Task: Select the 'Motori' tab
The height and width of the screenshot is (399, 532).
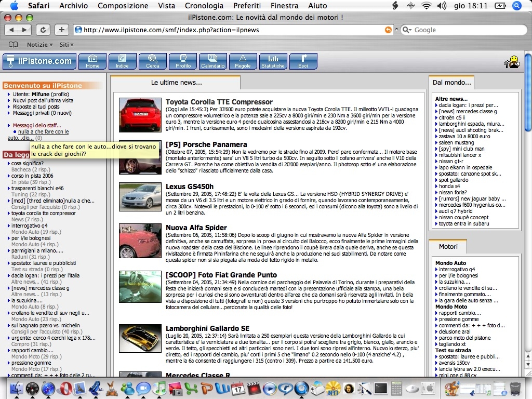Action: (448, 247)
